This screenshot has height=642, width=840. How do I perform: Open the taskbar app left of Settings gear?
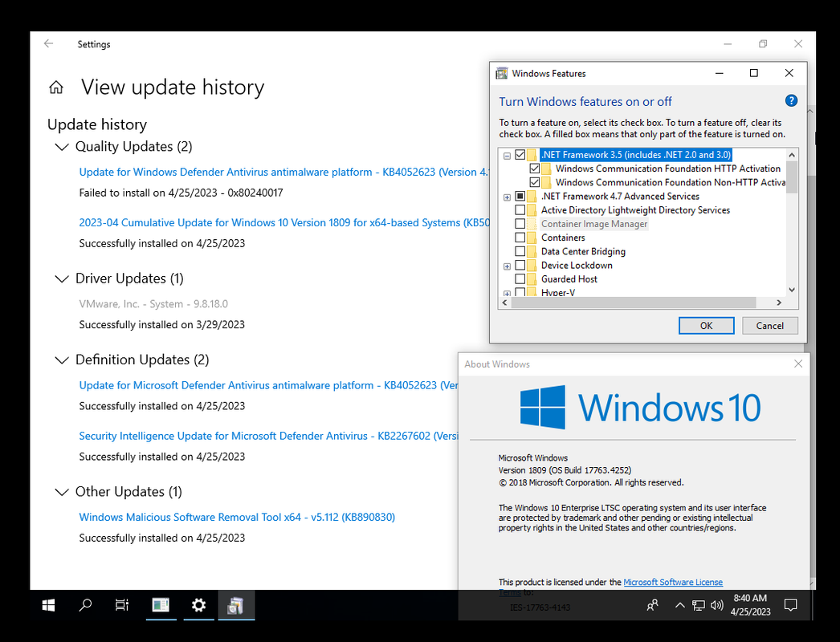coord(161,605)
